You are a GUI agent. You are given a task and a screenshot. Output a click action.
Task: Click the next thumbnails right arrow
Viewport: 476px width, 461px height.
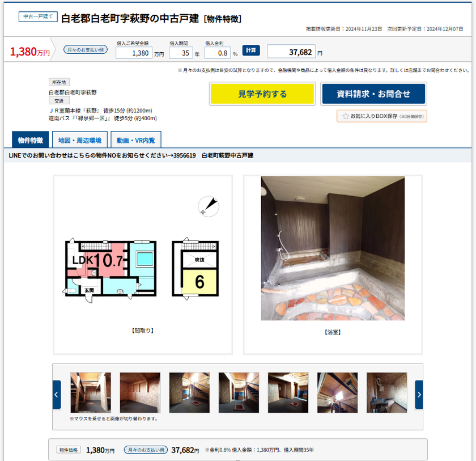pyautogui.click(x=419, y=395)
